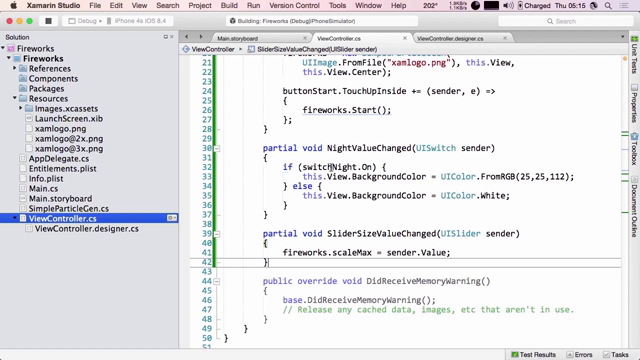
Task: Select ViewController.designer.cs in solution tree
Action: coord(87,229)
